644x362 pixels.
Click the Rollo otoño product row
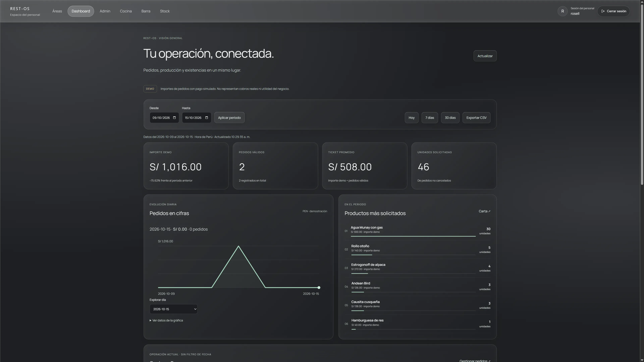point(417,250)
